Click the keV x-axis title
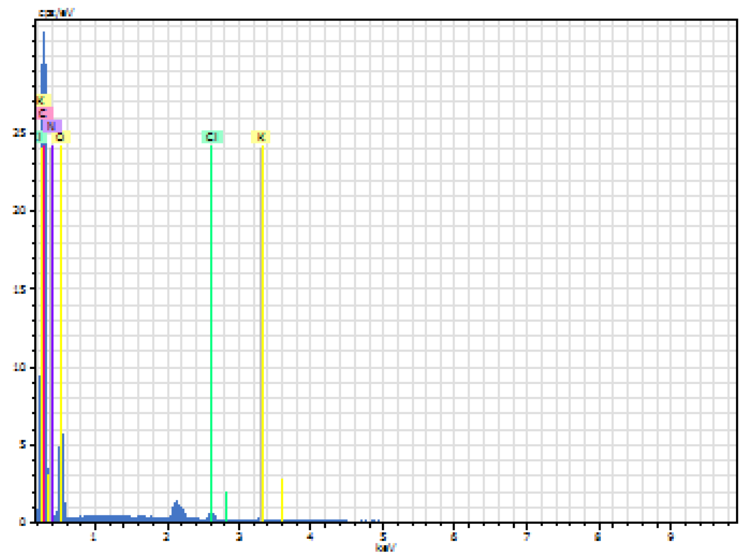The image size is (752, 560). coord(386,548)
